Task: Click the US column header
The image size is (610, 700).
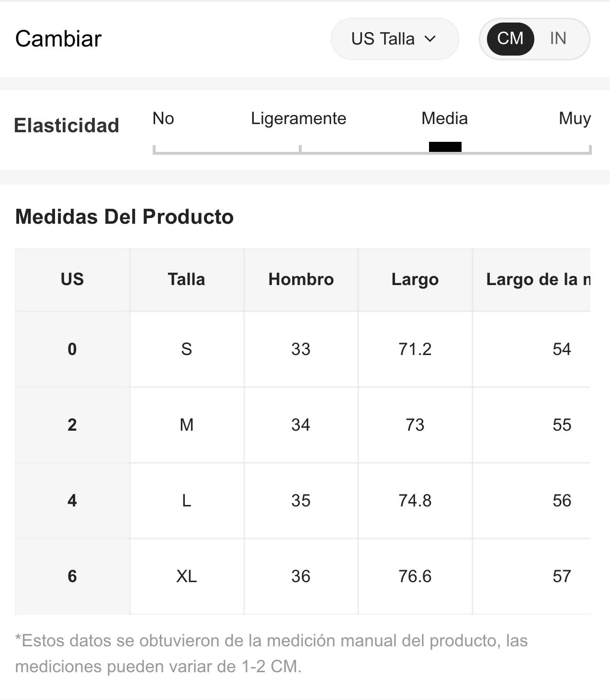Action: (x=72, y=279)
